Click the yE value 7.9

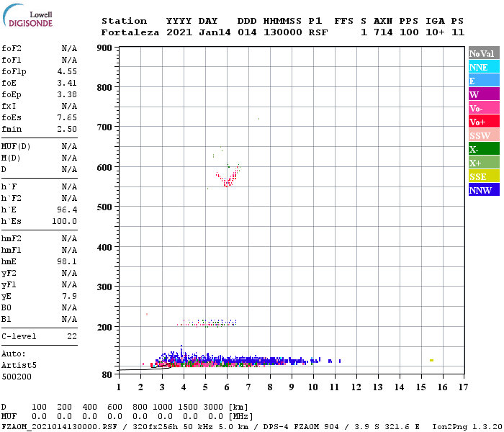(70, 297)
